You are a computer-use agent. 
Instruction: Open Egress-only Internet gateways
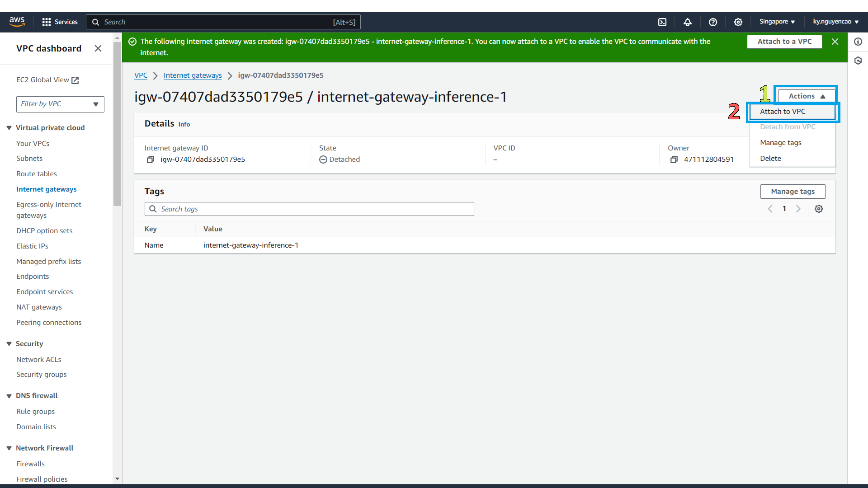49,210
